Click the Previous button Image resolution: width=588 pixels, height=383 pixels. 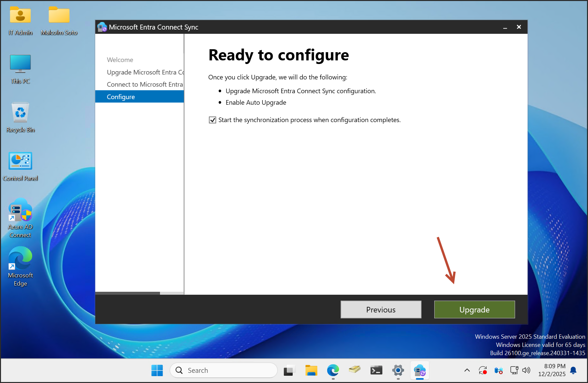pos(381,309)
